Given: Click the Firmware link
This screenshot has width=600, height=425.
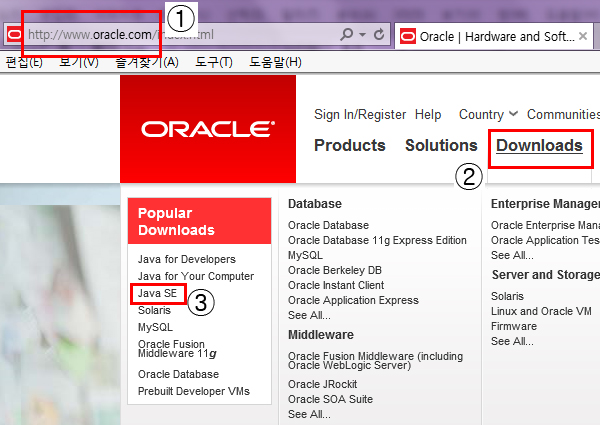Looking at the screenshot, I should [514, 326].
